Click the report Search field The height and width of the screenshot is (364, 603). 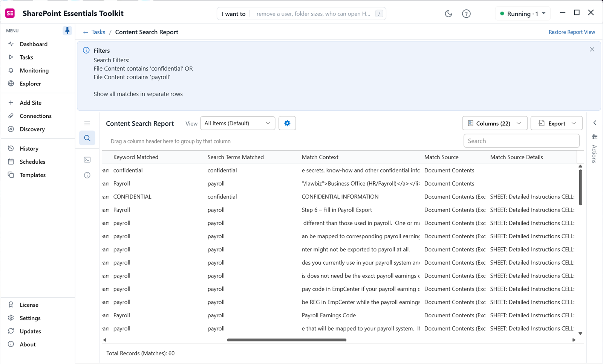(521, 141)
